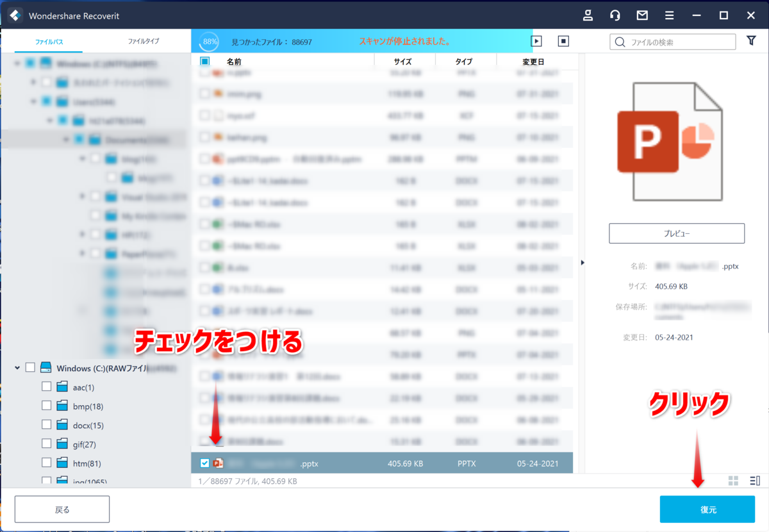The image size is (769, 532).
Task: Click the drive icon of Windows (C:)(RAW)
Action: click(45, 368)
